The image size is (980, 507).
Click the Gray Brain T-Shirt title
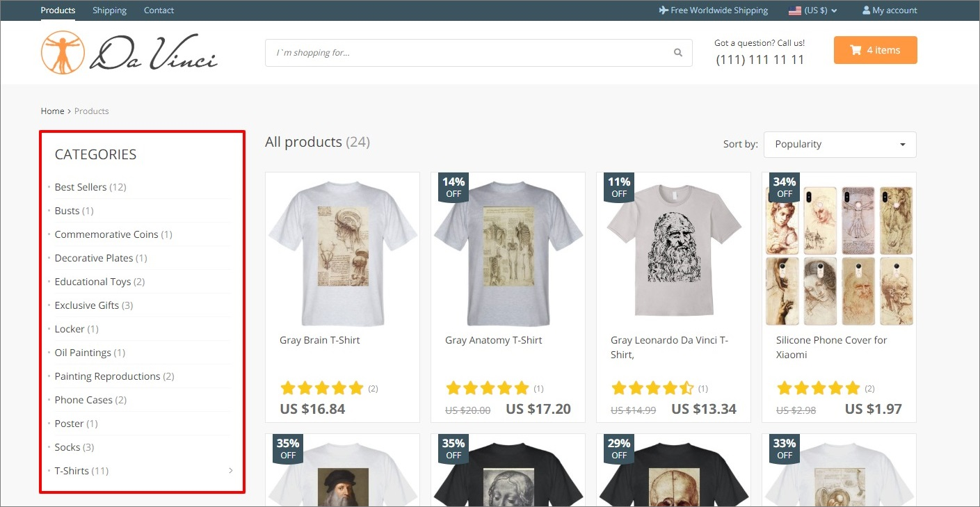tap(320, 340)
